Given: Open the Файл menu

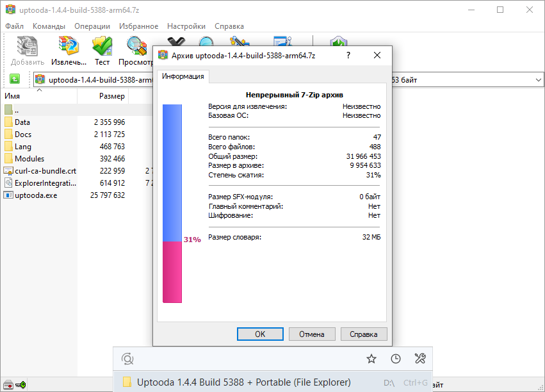Looking at the screenshot, I should point(14,26).
